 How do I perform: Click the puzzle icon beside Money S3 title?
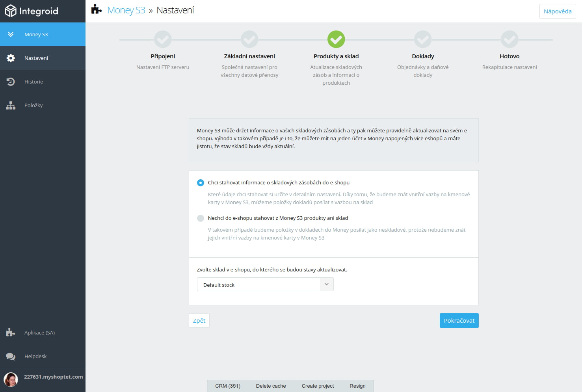pyautogui.click(x=97, y=9)
